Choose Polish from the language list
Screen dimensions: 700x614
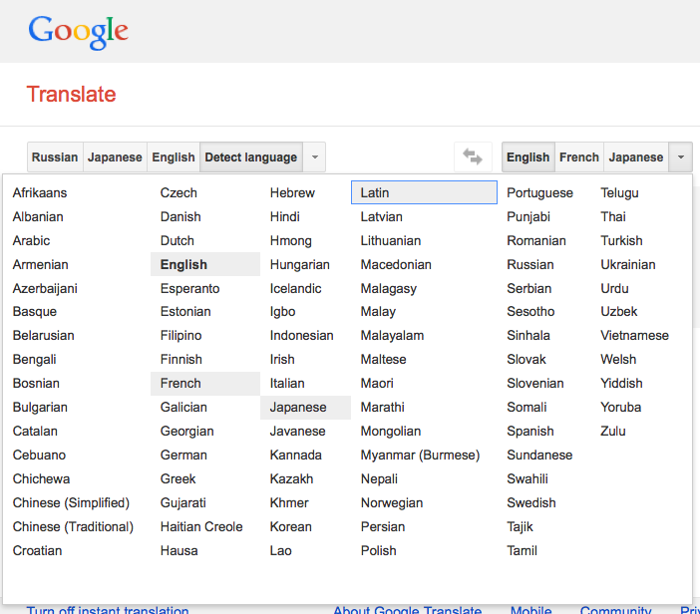(378, 550)
